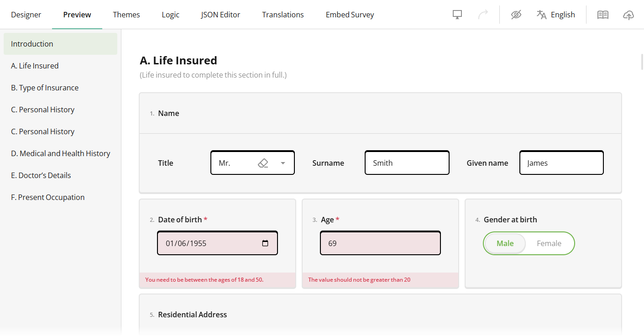Click the cloud upload icon
The height and width of the screenshot is (336, 644).
pyautogui.click(x=628, y=15)
